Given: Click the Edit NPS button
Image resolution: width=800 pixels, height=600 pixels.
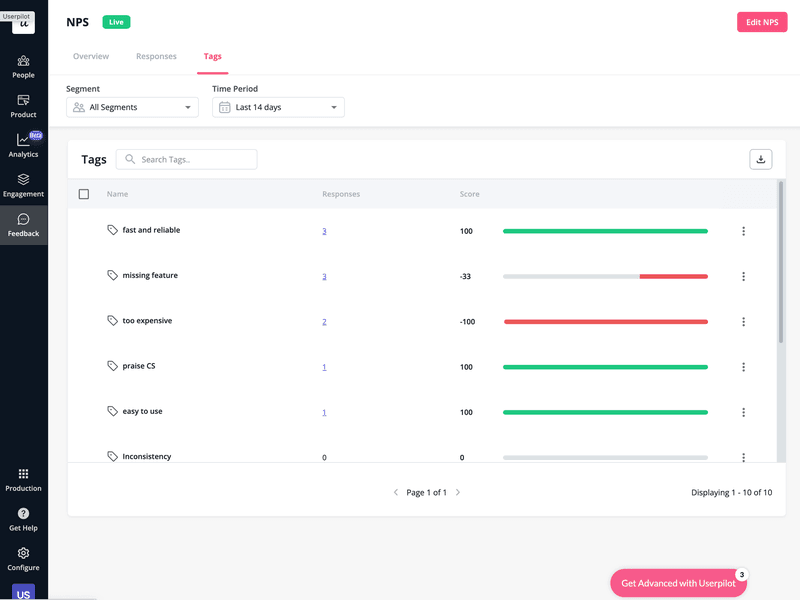Looking at the screenshot, I should point(762,21).
